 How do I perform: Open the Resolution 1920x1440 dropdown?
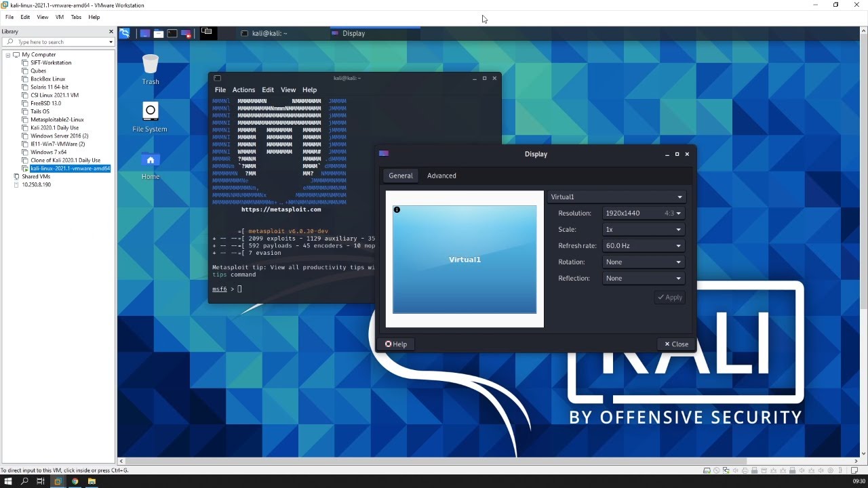(643, 213)
